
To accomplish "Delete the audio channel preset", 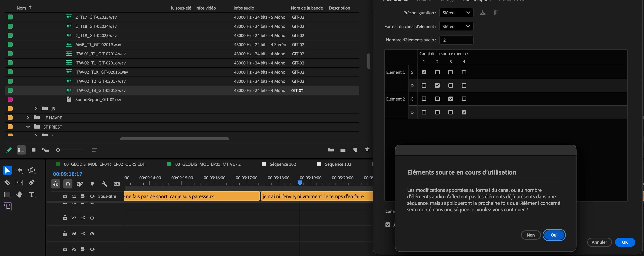I will (x=496, y=13).
